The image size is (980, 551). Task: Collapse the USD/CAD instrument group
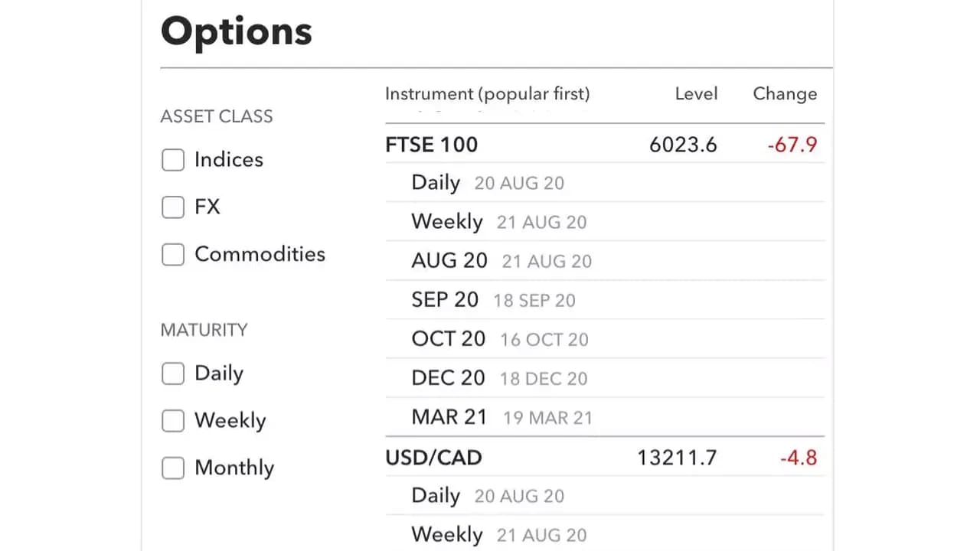coord(605,458)
